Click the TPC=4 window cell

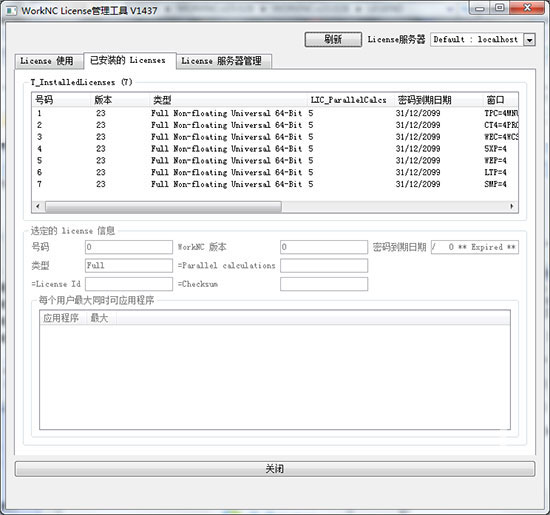click(x=501, y=113)
